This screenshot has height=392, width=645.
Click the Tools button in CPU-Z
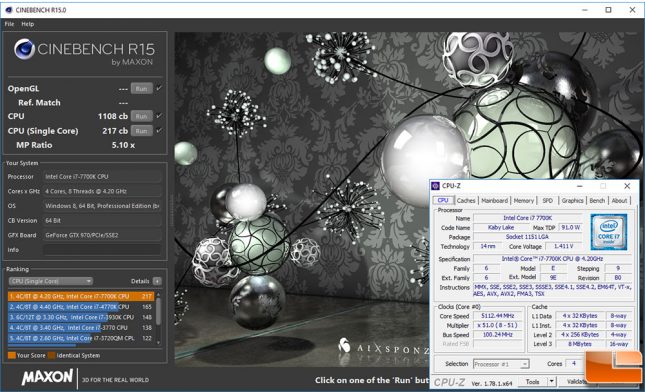click(x=532, y=382)
